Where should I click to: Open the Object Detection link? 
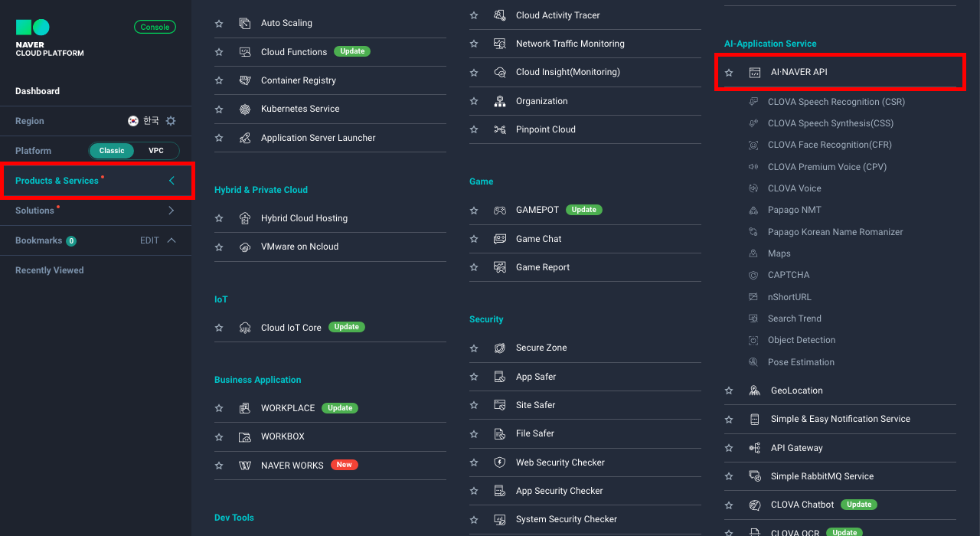pyautogui.click(x=802, y=340)
